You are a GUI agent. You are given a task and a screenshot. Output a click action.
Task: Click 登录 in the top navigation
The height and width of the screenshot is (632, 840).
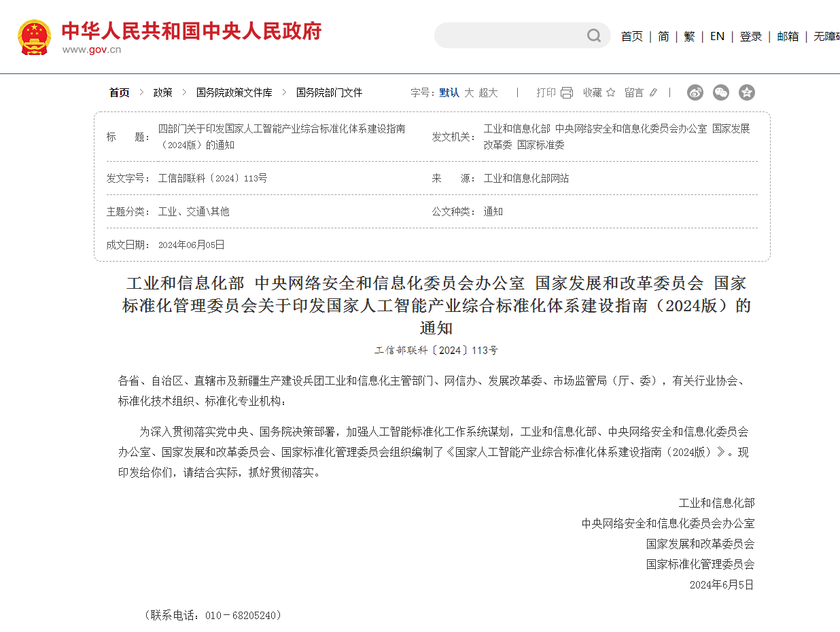(x=750, y=37)
